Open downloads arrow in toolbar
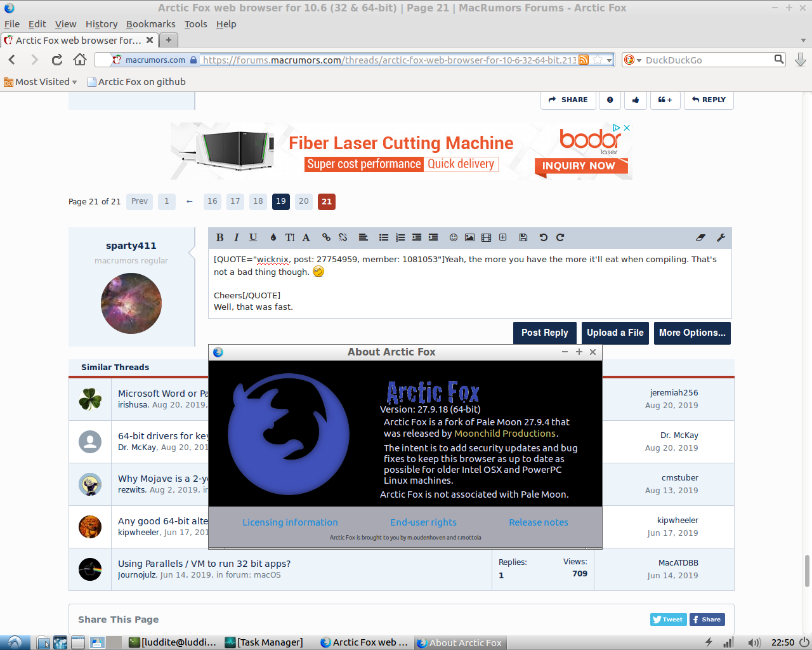This screenshot has height=650, width=812. pos(801,60)
